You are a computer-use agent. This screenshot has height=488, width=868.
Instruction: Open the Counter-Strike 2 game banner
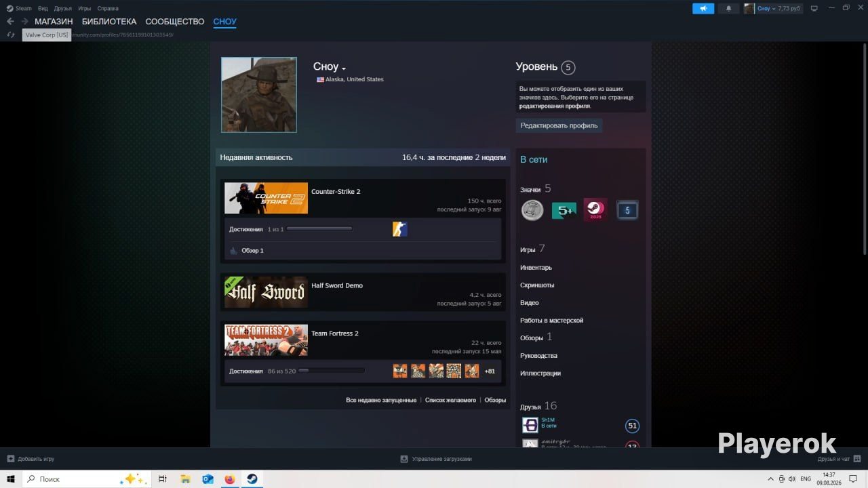click(x=266, y=199)
